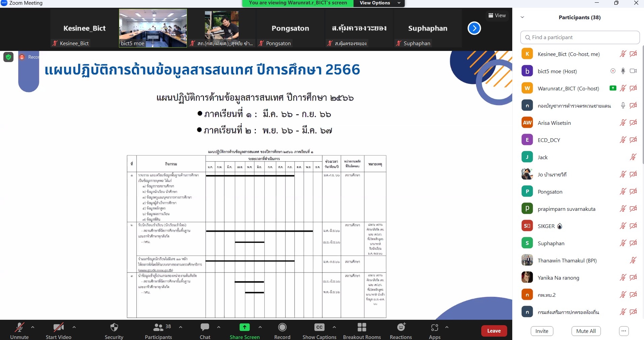Select participant prapimparn suvarnakuta

(x=580, y=209)
